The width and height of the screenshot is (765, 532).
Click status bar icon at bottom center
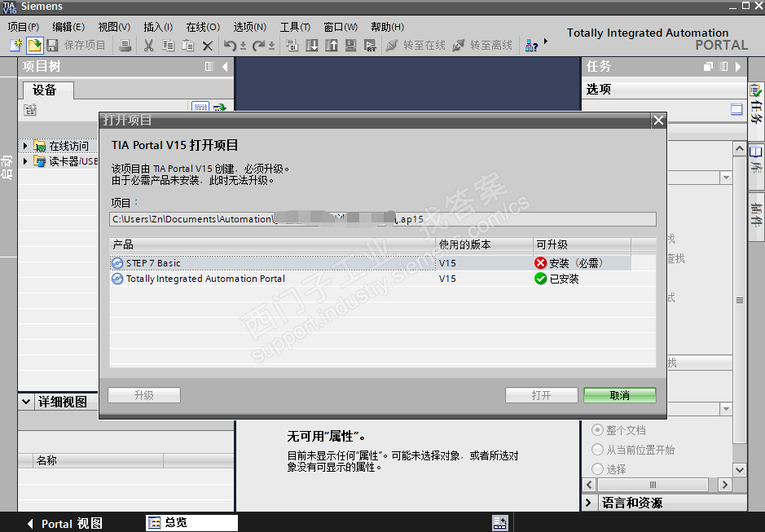click(500, 523)
